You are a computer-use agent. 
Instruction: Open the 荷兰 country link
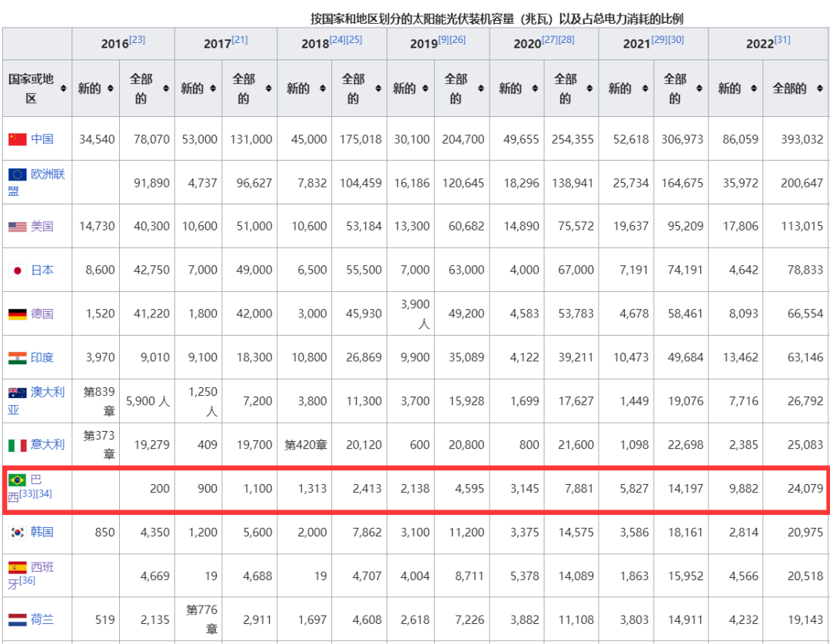click(x=42, y=619)
